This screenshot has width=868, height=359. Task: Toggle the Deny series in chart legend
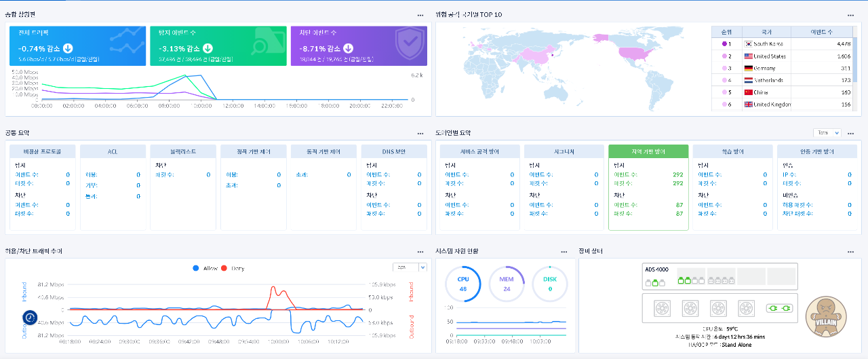tap(233, 268)
